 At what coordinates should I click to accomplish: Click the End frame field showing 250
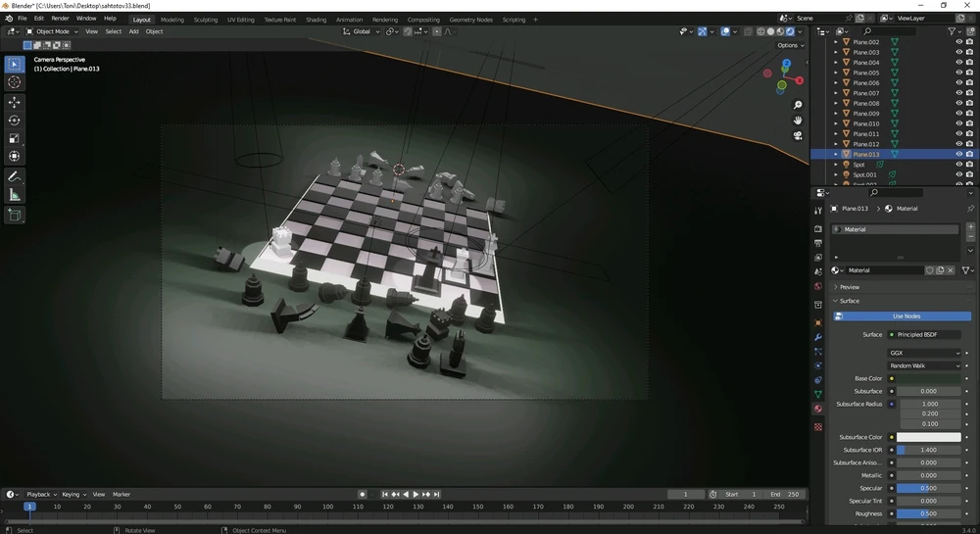[786, 494]
